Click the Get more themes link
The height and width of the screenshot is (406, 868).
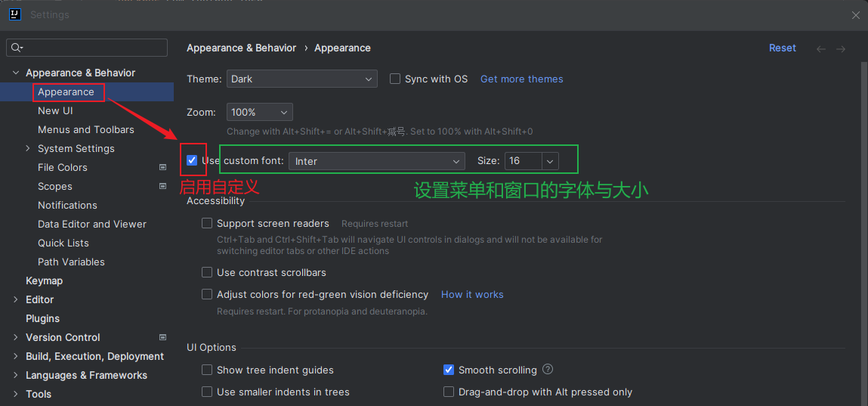521,79
